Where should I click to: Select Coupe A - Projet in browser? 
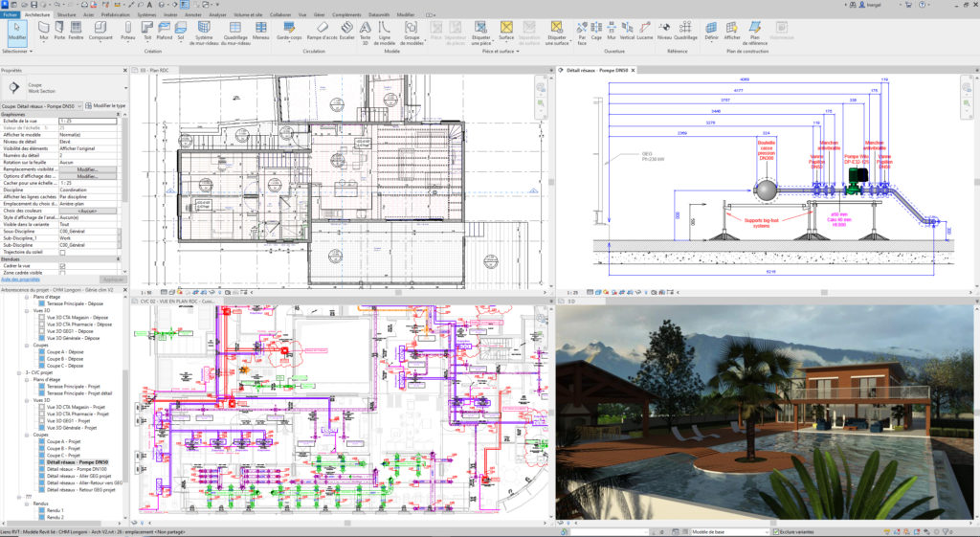tap(64, 441)
